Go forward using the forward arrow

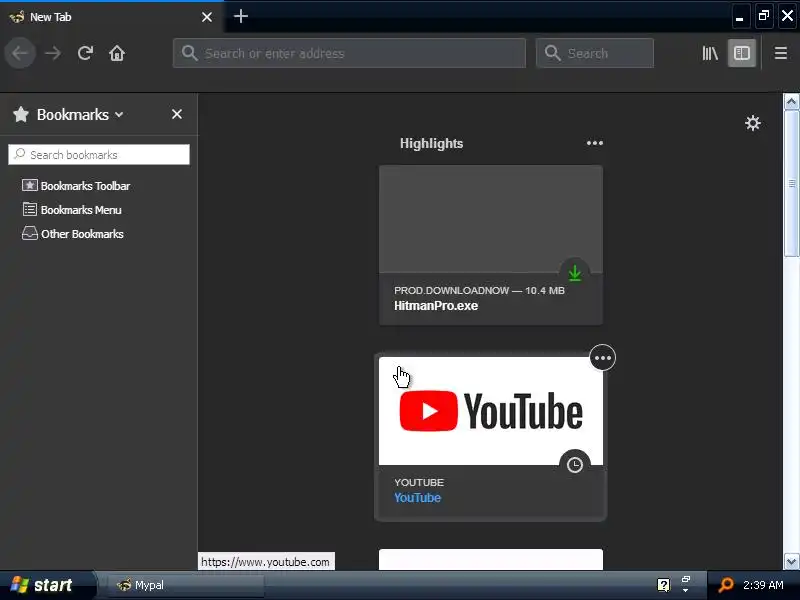click(53, 53)
